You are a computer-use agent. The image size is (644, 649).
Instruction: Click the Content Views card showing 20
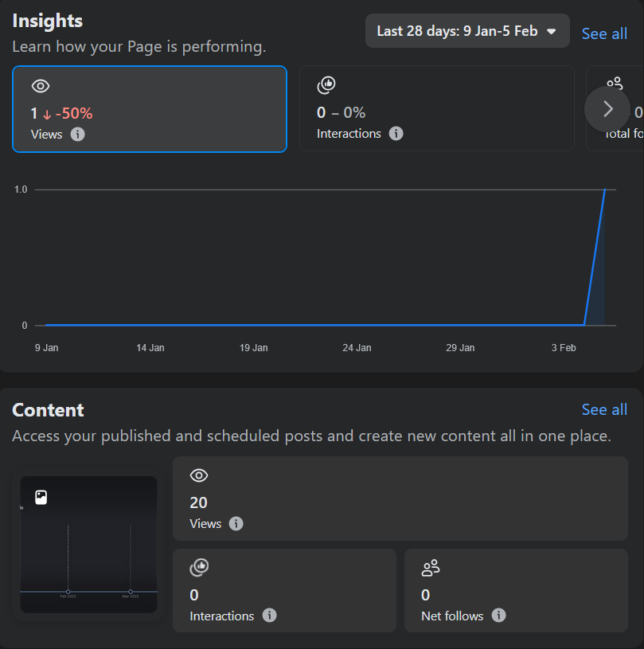pyautogui.click(x=400, y=498)
